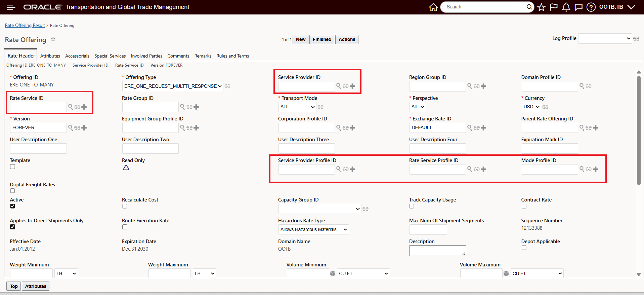Open Offering Type dropdown
This screenshot has width=644, height=295.
point(173,86)
